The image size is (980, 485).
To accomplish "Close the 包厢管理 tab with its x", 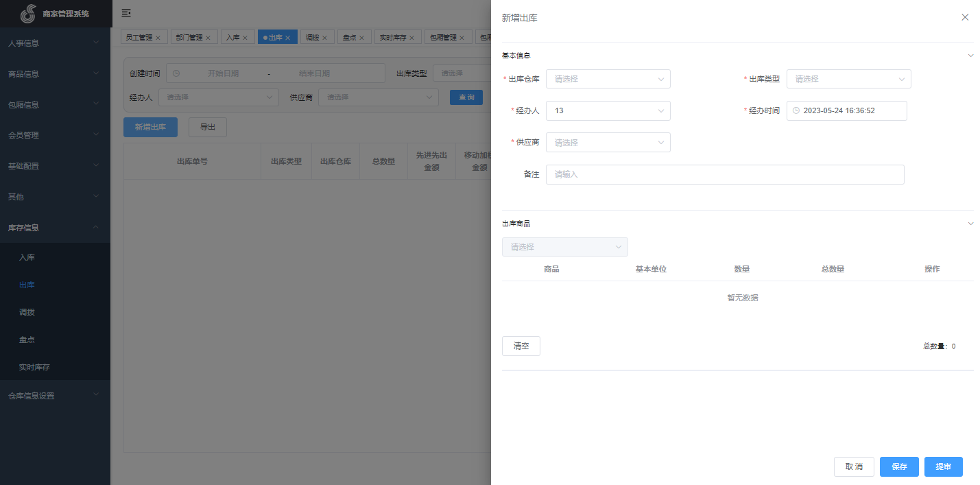I will pyautogui.click(x=462, y=38).
